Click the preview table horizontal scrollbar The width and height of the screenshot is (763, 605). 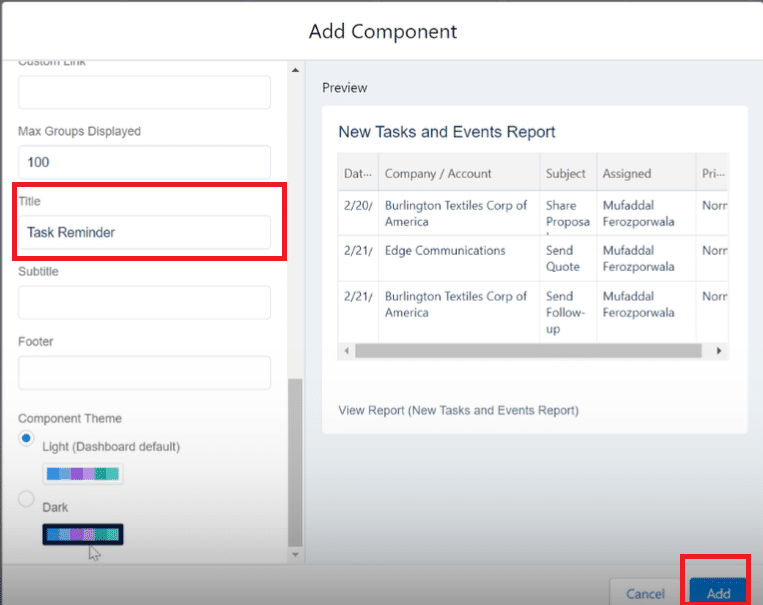(x=530, y=351)
